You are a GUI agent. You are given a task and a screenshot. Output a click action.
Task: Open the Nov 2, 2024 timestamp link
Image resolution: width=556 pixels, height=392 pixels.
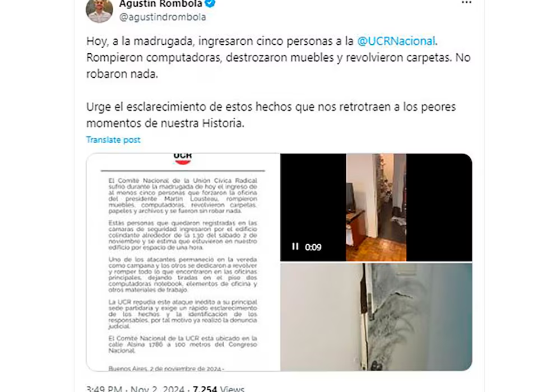tap(157, 389)
